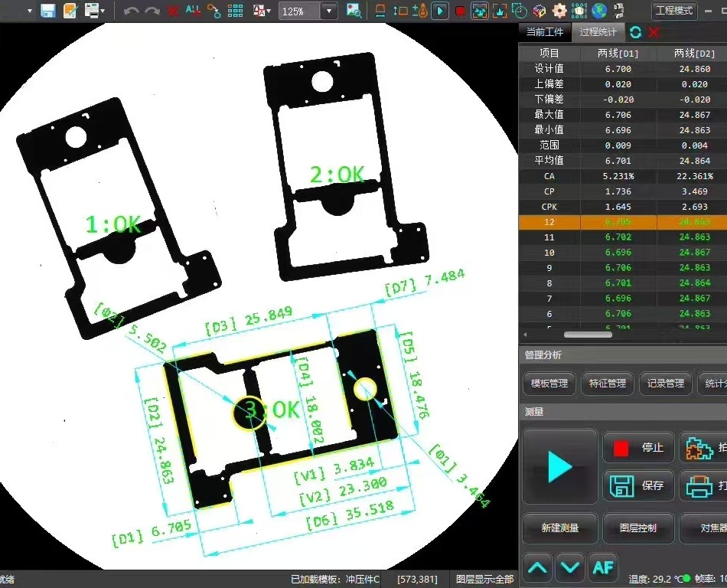The height and width of the screenshot is (588, 727).
Task: Click the Print toolbar icon
Action: (93, 11)
